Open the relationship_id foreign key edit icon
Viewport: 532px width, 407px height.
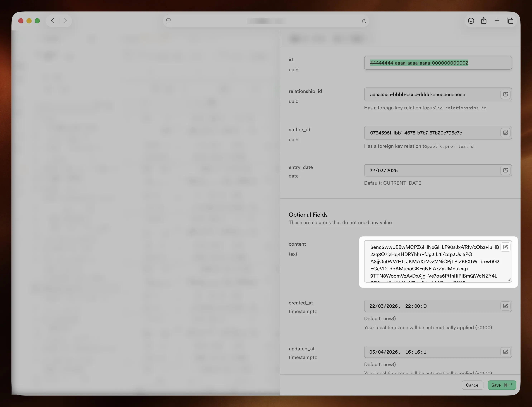505,94
